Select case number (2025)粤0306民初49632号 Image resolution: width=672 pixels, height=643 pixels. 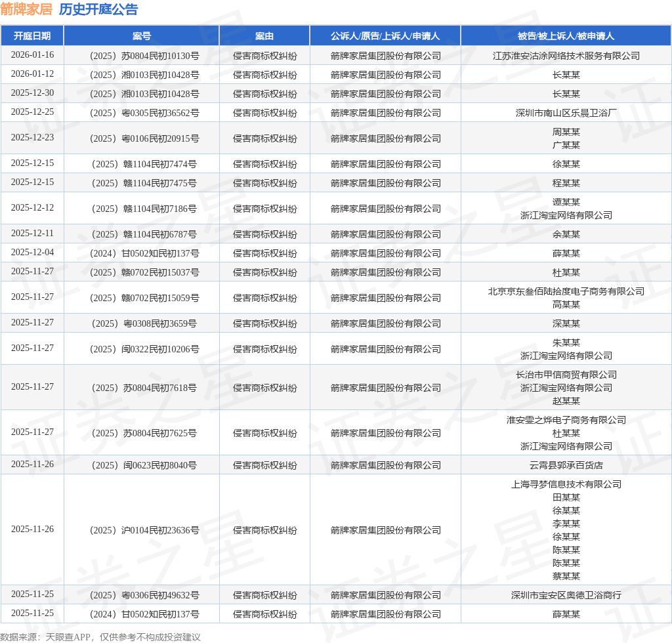click(x=144, y=596)
